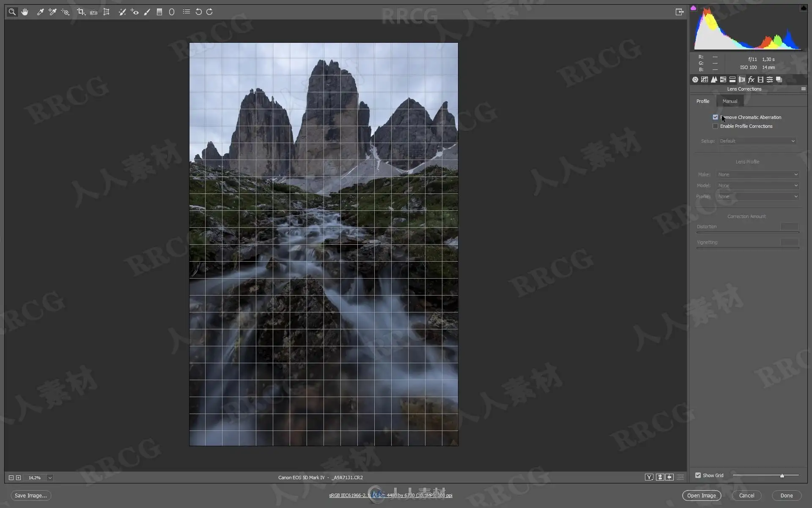The width and height of the screenshot is (812, 508).
Task: Pick the White Balance eyedropper tool
Action: (x=40, y=12)
